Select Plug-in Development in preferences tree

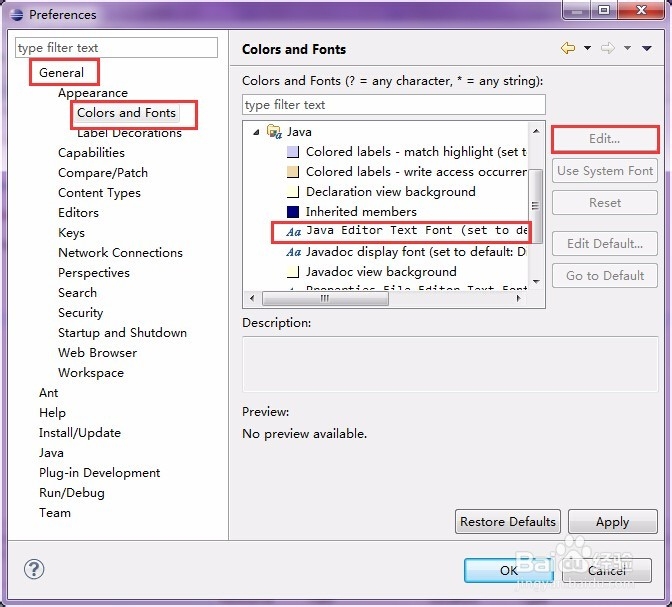point(99,473)
